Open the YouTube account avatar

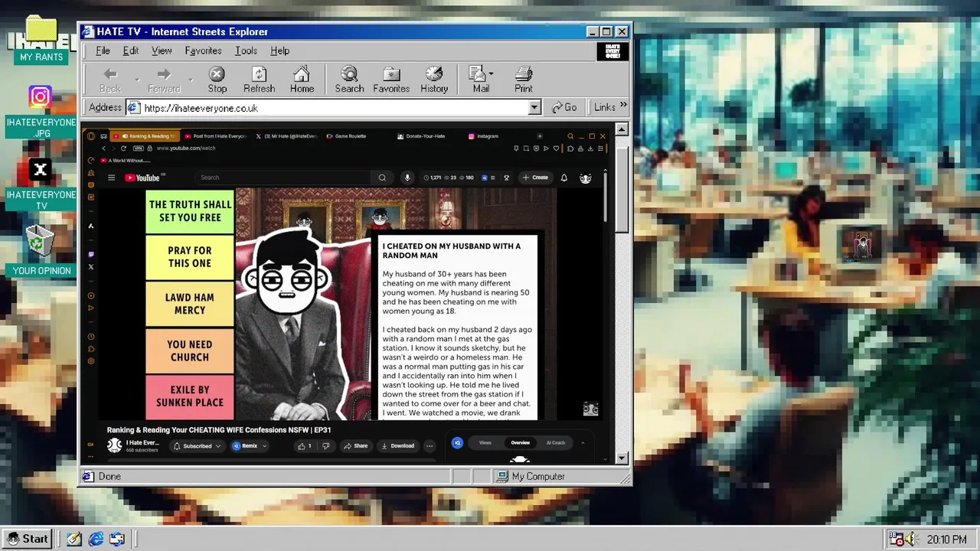point(586,178)
